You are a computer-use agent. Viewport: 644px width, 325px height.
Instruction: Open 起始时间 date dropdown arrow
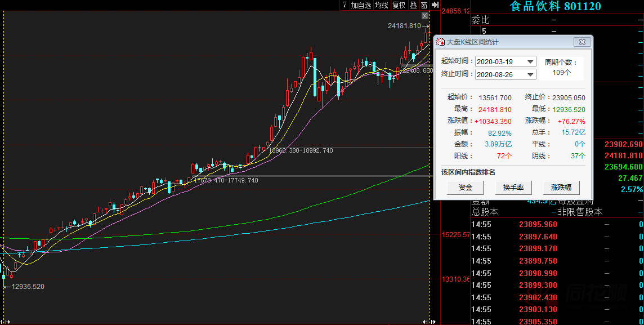coord(530,61)
